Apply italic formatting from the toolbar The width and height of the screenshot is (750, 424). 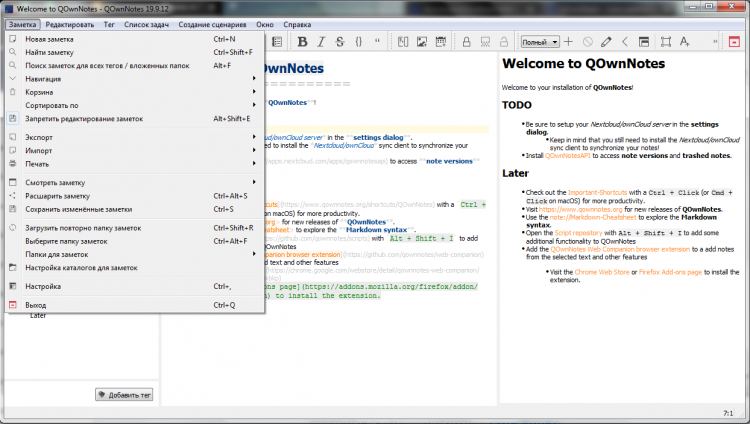click(319, 42)
